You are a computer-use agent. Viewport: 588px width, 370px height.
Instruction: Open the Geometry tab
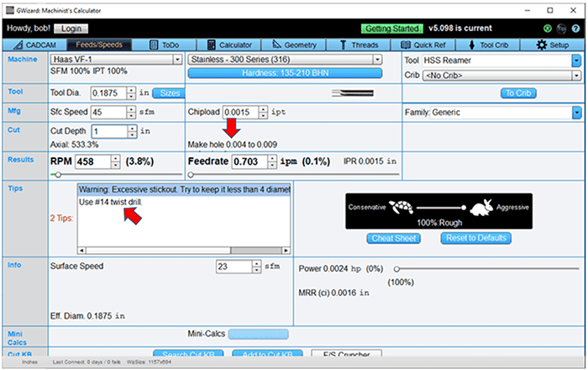tap(294, 45)
